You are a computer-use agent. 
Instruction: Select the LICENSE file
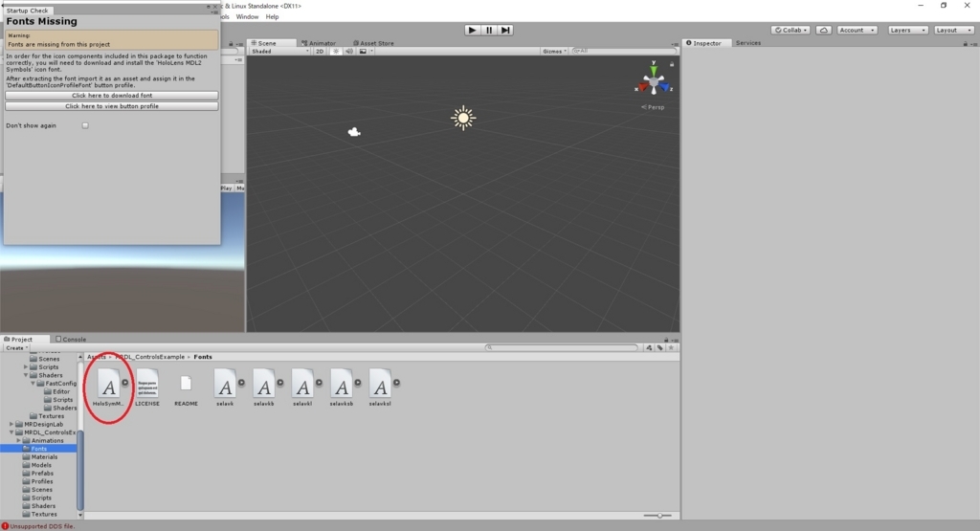(147, 387)
